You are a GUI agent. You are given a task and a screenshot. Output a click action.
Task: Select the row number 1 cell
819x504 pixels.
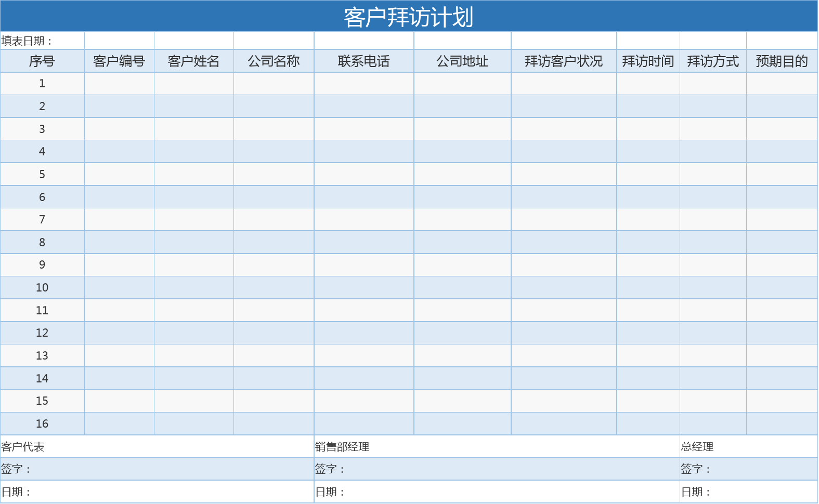(x=42, y=84)
